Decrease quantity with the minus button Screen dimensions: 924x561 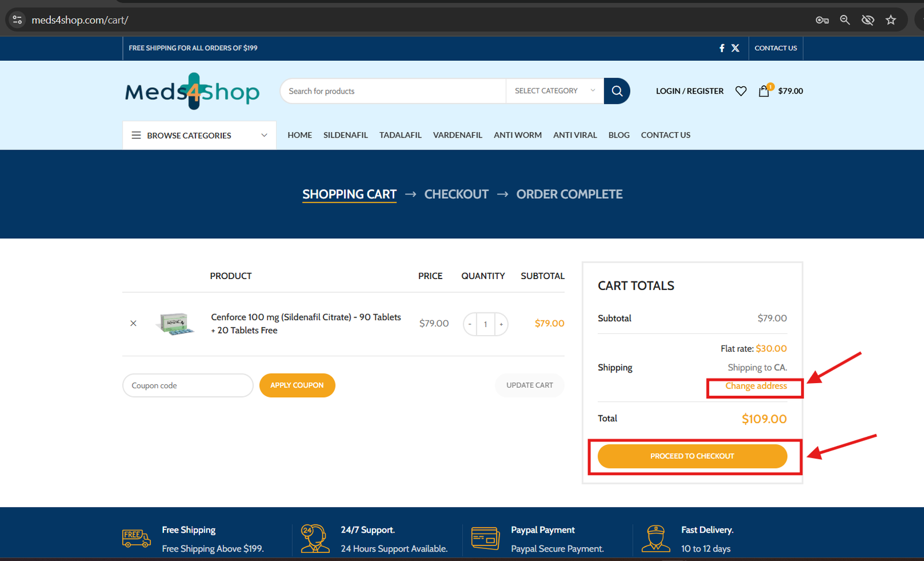[470, 324]
